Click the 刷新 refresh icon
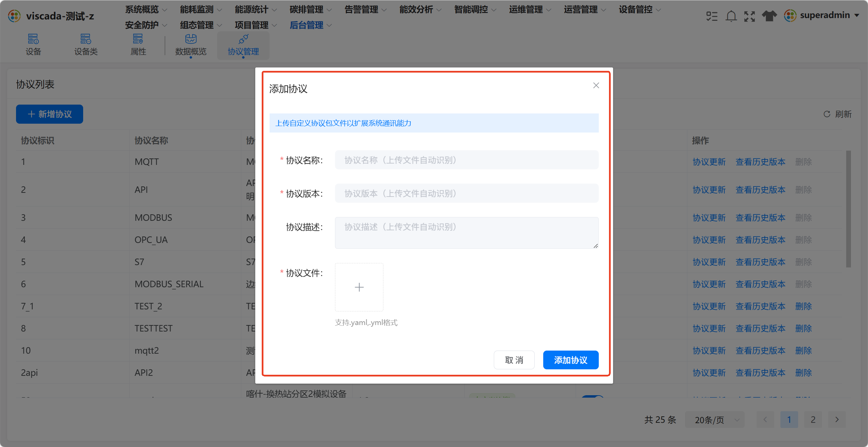Viewport: 868px width, 447px height. pyautogui.click(x=827, y=114)
